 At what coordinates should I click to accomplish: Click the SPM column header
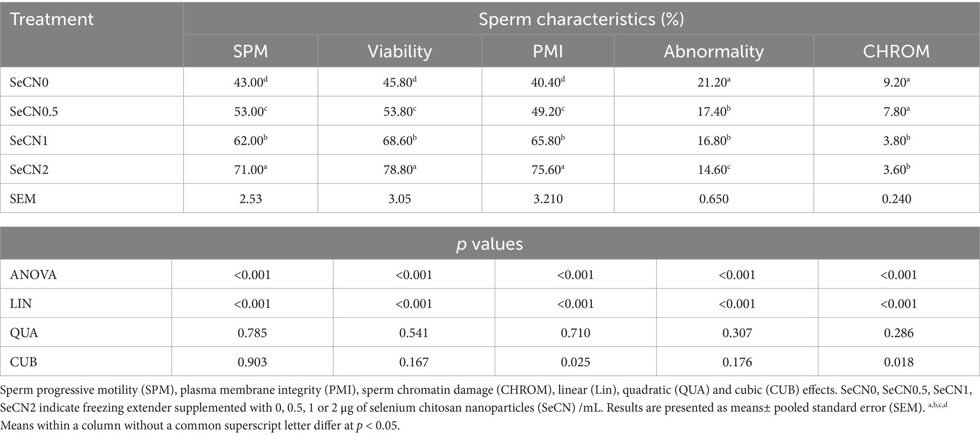(250, 51)
